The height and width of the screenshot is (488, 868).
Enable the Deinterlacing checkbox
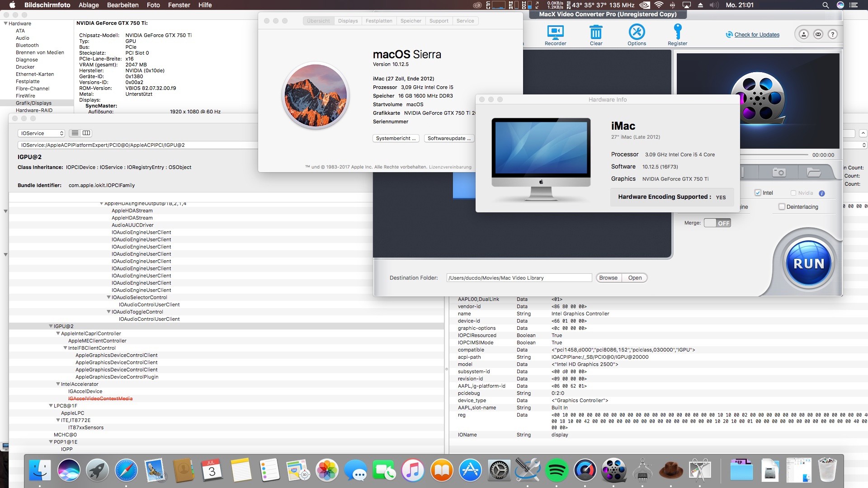[782, 207]
